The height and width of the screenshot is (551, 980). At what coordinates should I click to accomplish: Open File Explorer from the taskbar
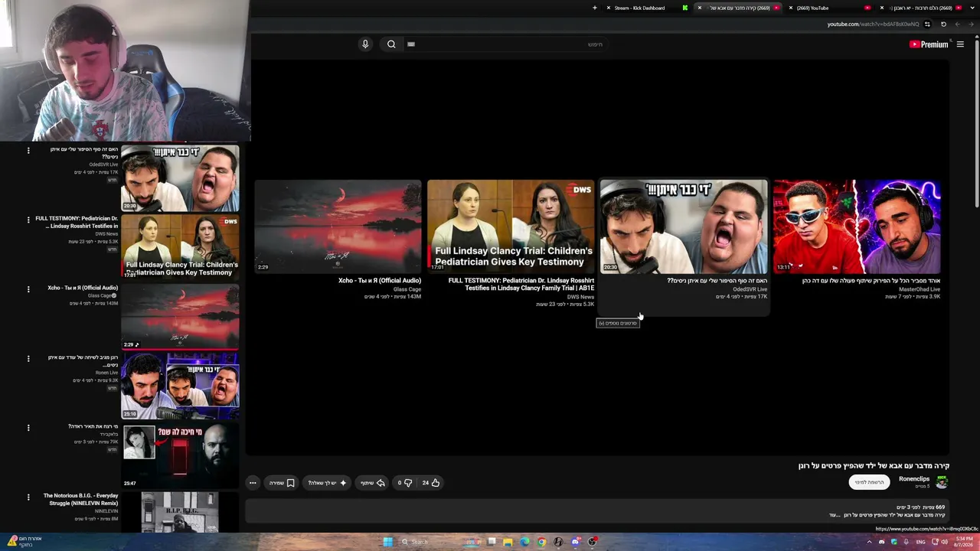508,542
